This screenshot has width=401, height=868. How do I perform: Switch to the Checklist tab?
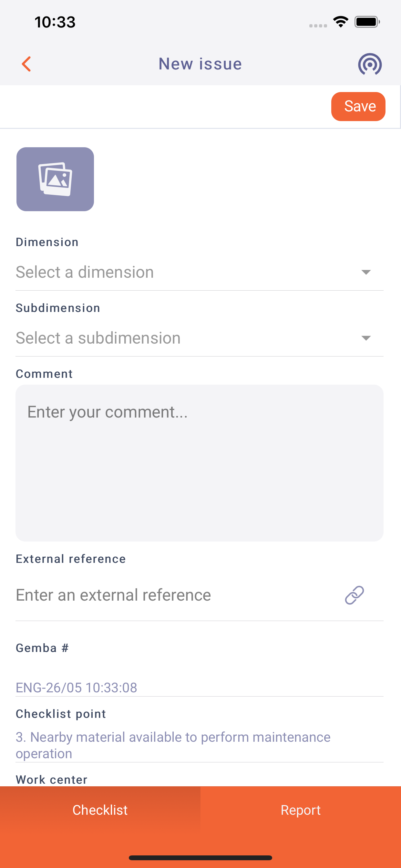coord(100,810)
